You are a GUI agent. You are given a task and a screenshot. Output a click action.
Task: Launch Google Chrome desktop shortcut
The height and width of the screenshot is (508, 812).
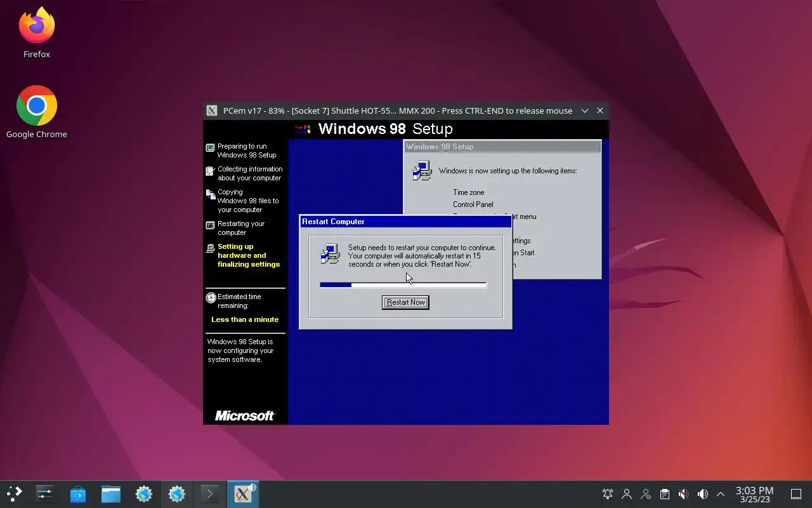point(37,112)
